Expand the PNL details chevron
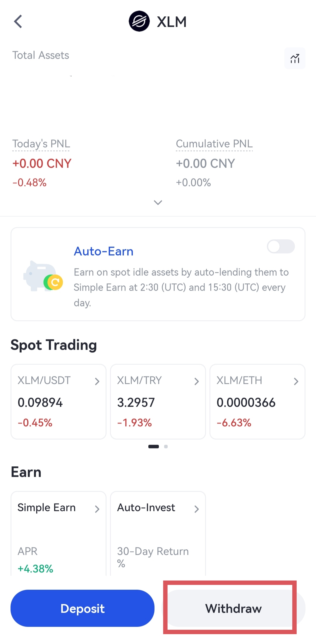Screen dimensions: 316x644 pos(158,202)
